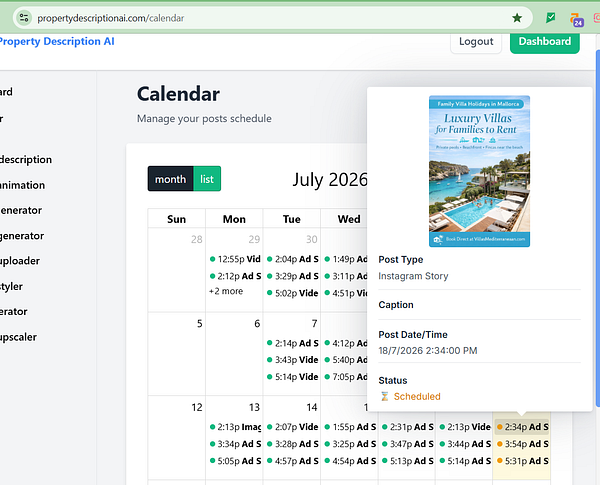Click the Tue column header
The height and width of the screenshot is (485, 600).
point(292,219)
